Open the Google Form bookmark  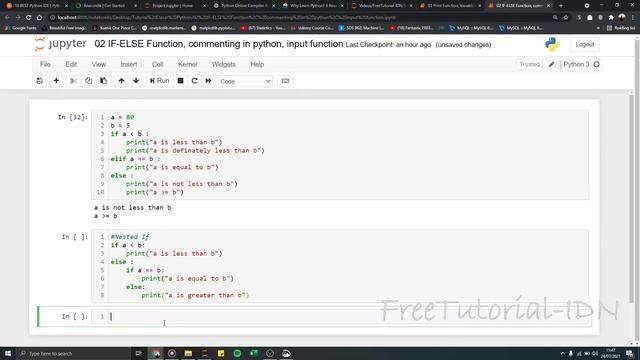21,28
